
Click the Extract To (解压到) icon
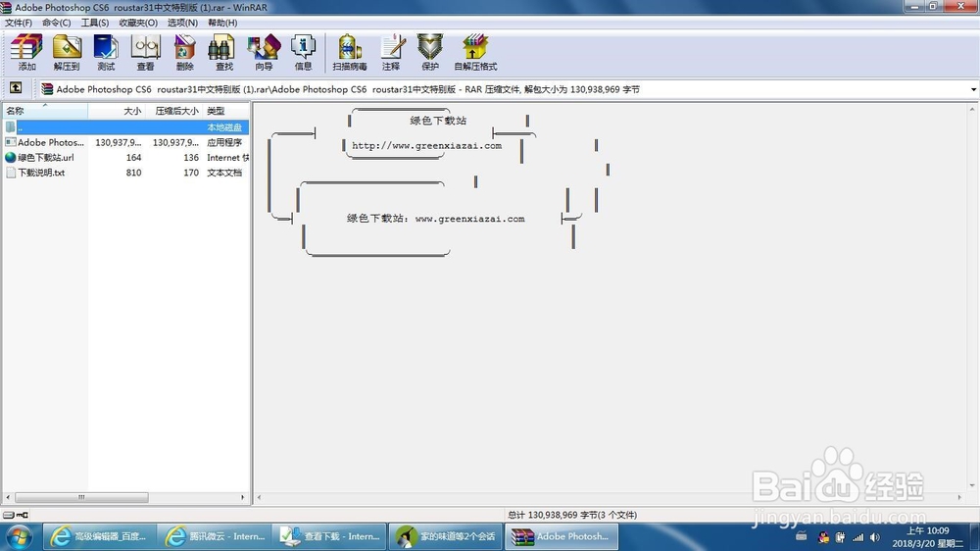pos(67,52)
